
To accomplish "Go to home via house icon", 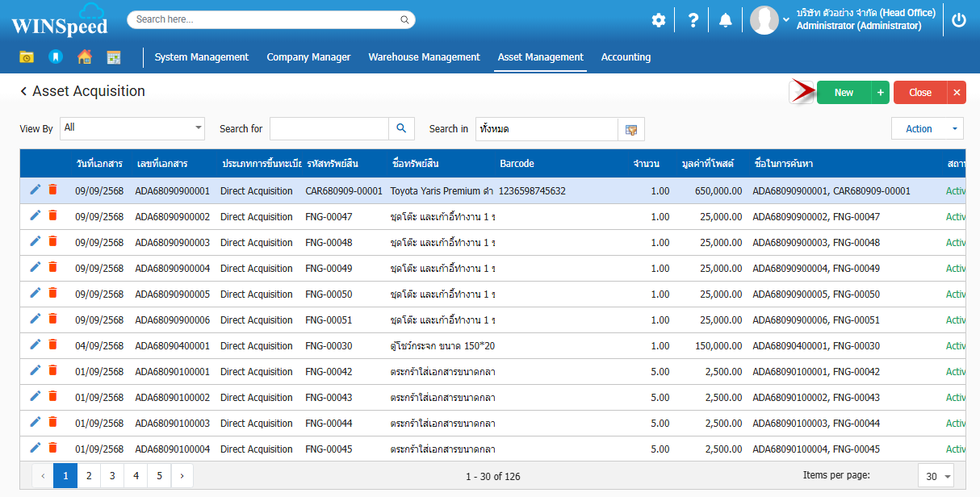I will pyautogui.click(x=84, y=57).
